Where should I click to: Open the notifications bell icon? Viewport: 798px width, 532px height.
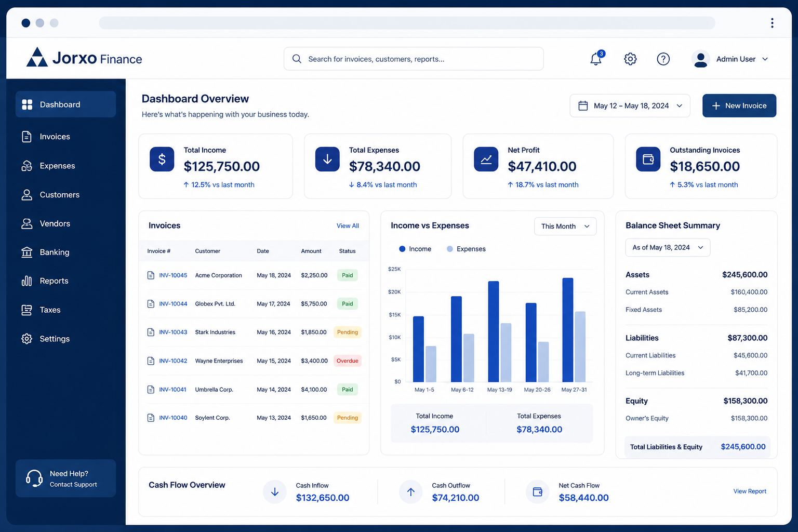pyautogui.click(x=596, y=59)
